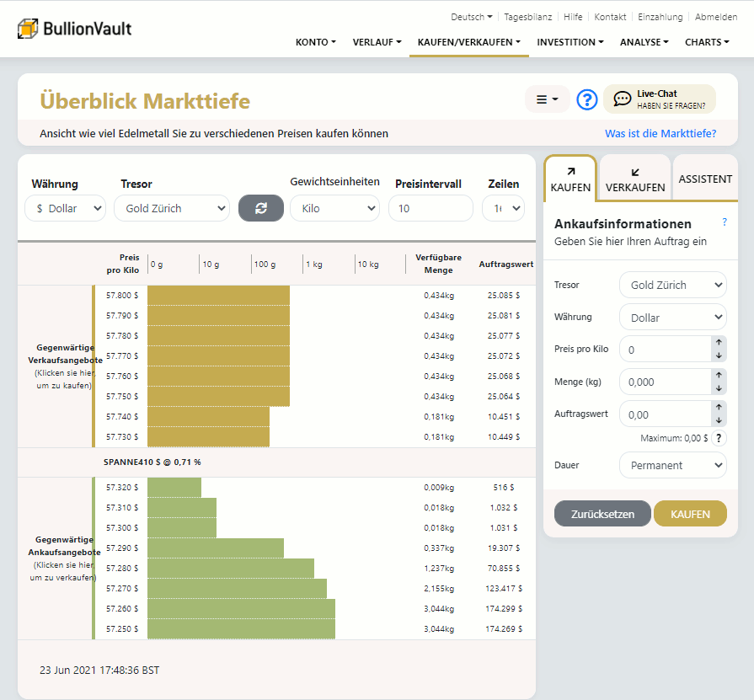Decrease Menge (kg) with down arrow
This screenshot has width=754, height=700.
719,388
